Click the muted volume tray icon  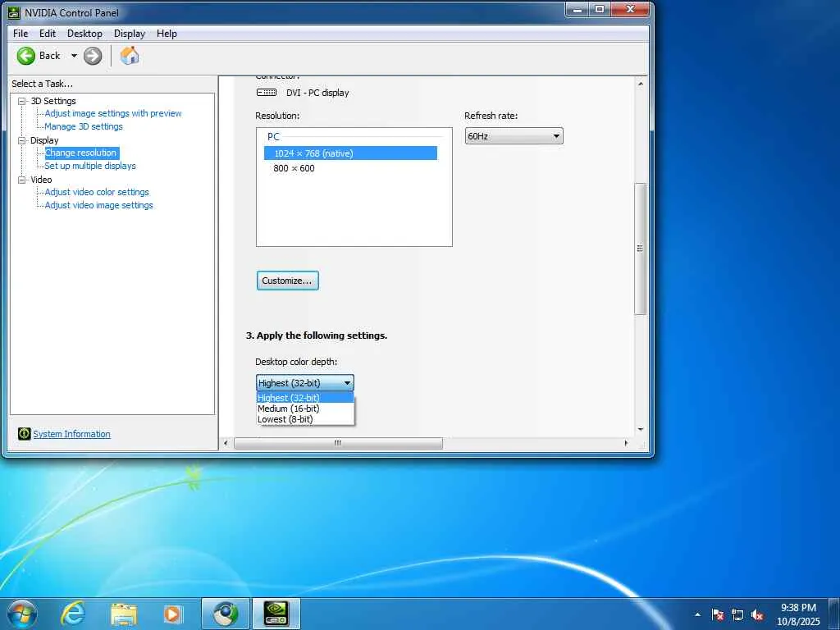[757, 614]
